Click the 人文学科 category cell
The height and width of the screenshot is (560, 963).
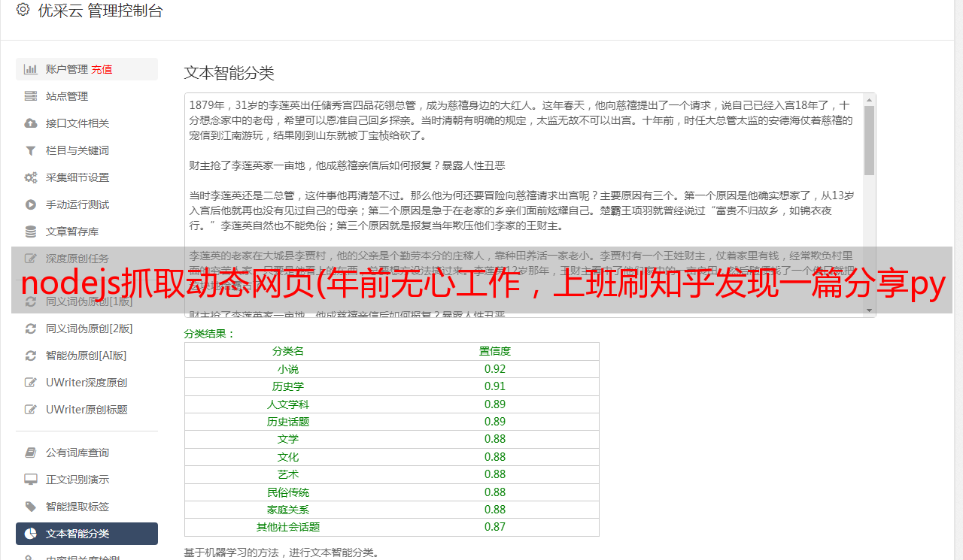[288, 404]
